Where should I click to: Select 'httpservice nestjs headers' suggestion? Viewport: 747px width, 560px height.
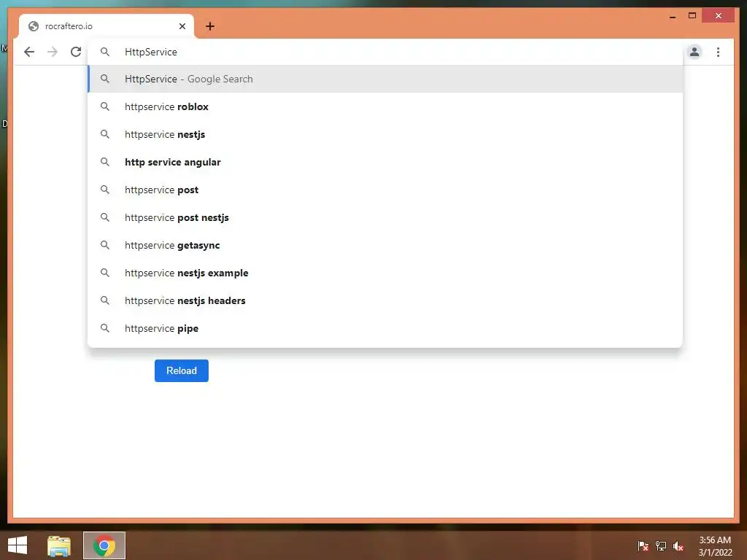(x=385, y=300)
